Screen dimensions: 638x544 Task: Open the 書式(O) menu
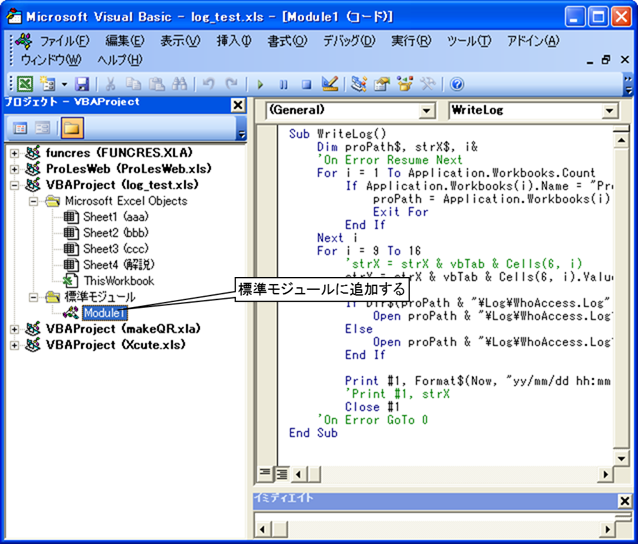click(x=287, y=41)
